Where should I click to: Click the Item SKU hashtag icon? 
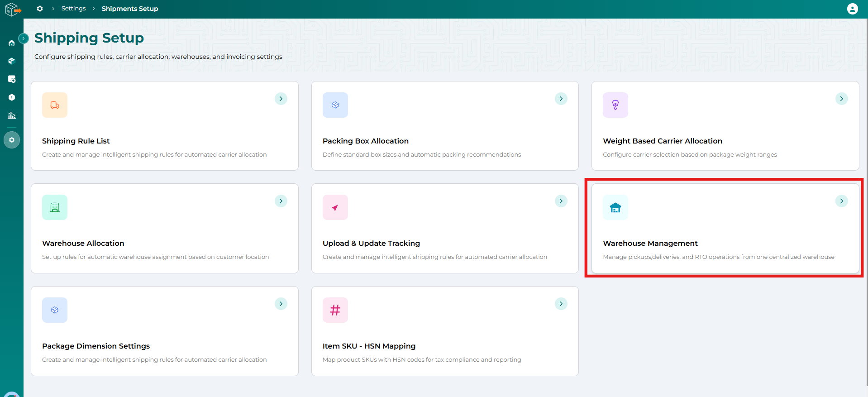[335, 310]
